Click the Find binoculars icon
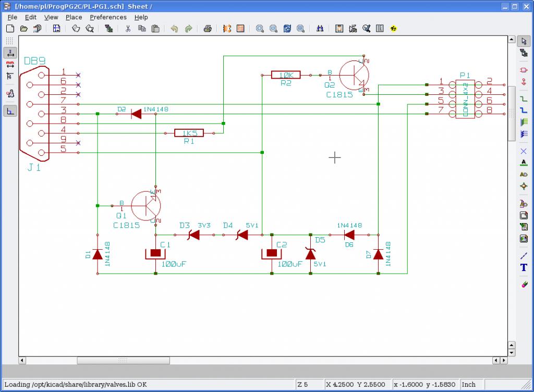 pyautogui.click(x=320, y=29)
